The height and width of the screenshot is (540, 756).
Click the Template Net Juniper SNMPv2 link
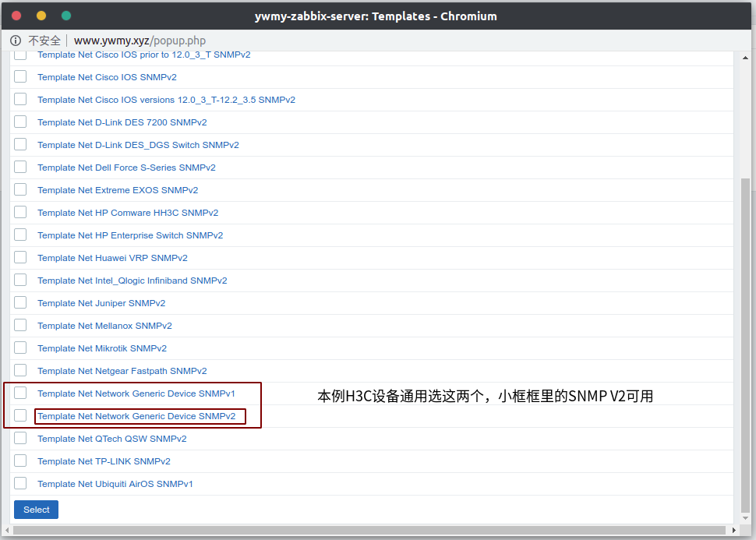101,303
